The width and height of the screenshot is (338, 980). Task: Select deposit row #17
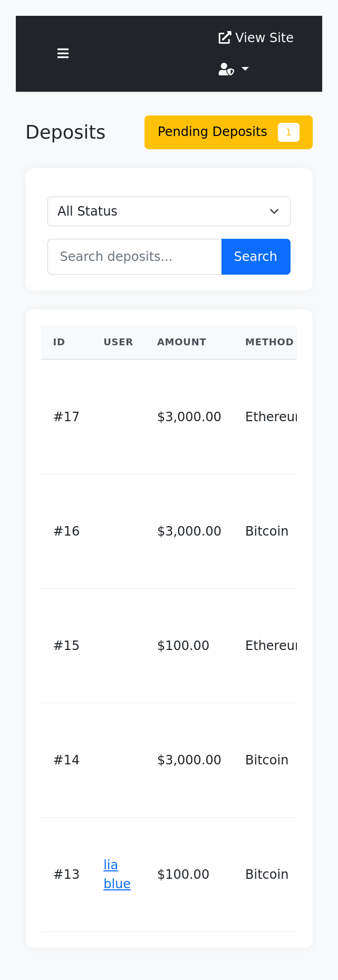click(169, 417)
